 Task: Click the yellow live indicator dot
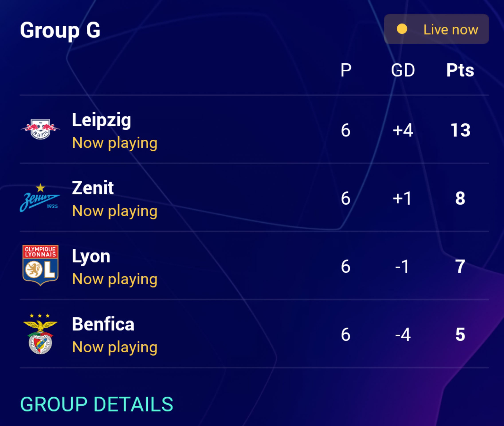click(402, 29)
